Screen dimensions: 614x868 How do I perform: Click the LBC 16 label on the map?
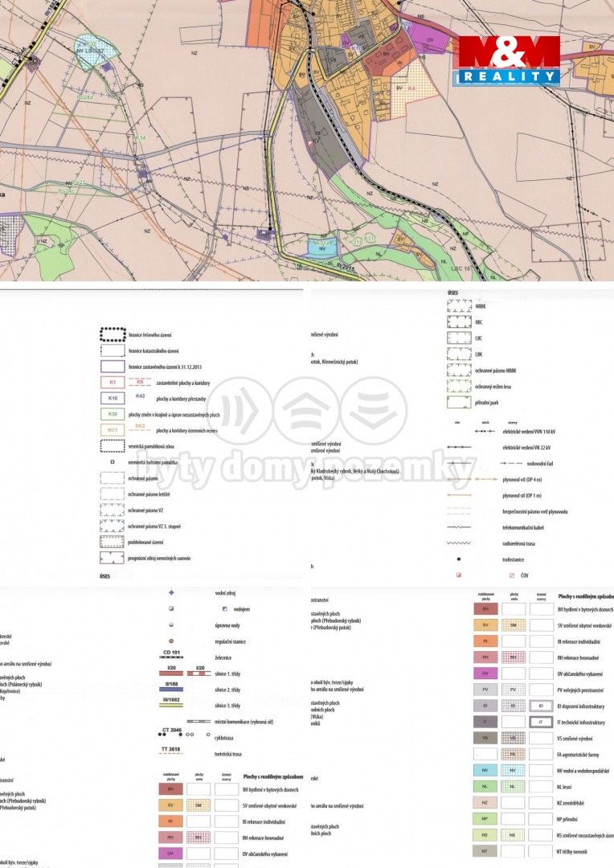[x=460, y=268]
